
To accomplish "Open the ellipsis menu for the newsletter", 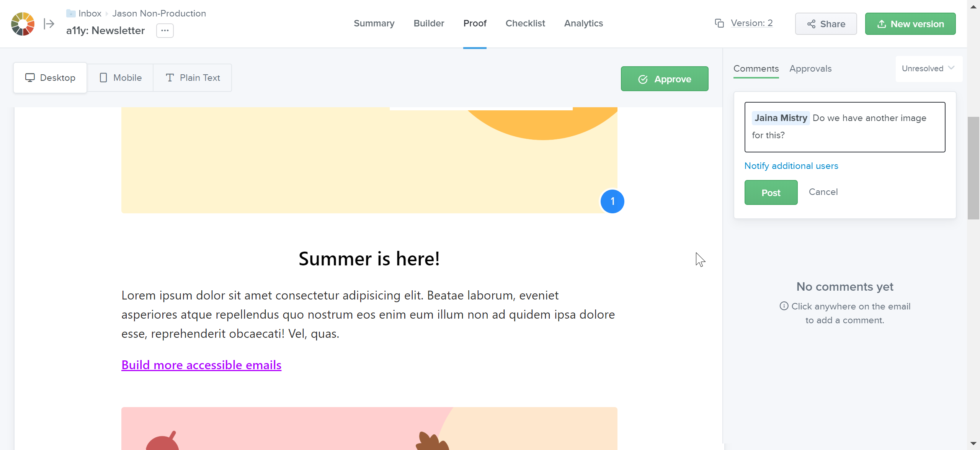I will pyautogui.click(x=165, y=30).
